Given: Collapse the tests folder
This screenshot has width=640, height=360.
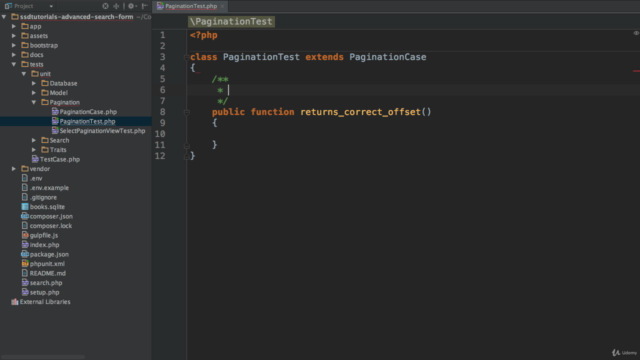Looking at the screenshot, I should tap(14, 64).
